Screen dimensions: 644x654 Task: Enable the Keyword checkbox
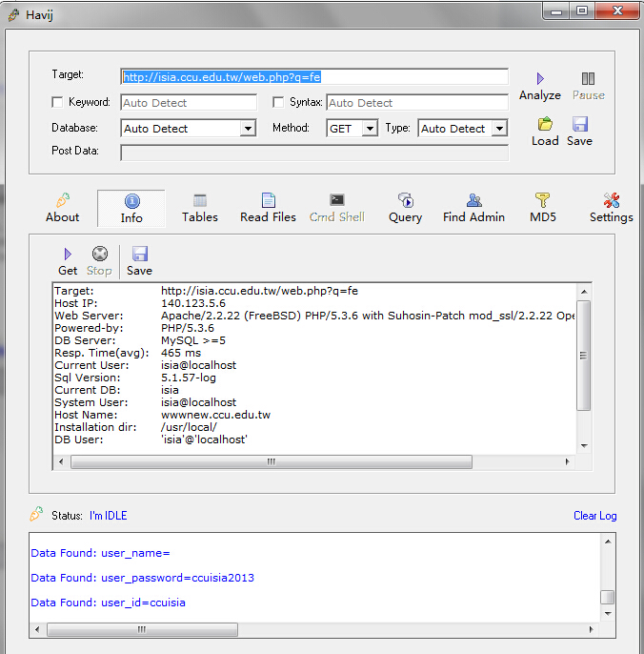click(x=57, y=102)
